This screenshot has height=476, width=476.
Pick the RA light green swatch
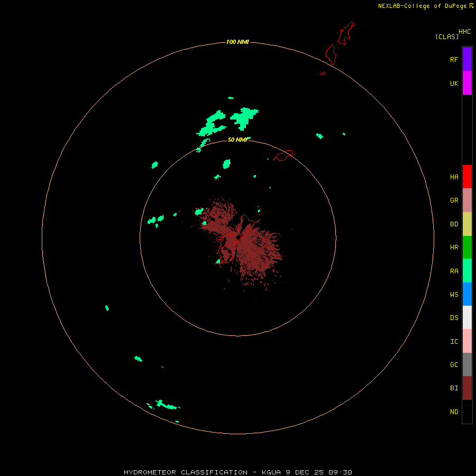(467, 271)
